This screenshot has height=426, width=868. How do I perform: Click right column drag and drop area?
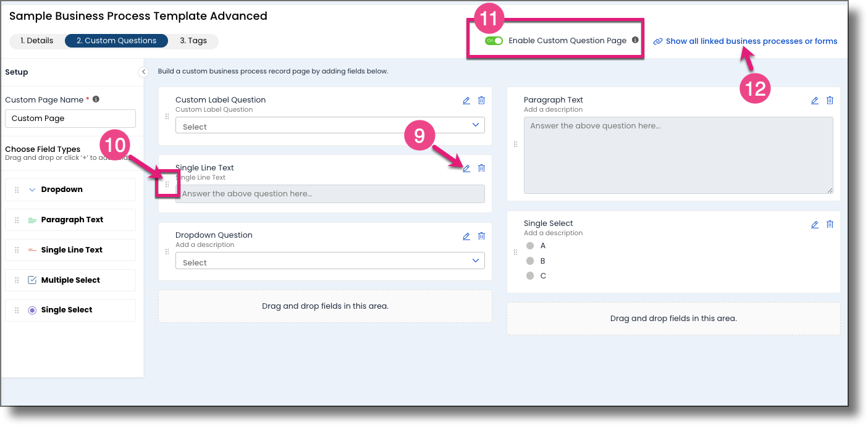(673, 319)
